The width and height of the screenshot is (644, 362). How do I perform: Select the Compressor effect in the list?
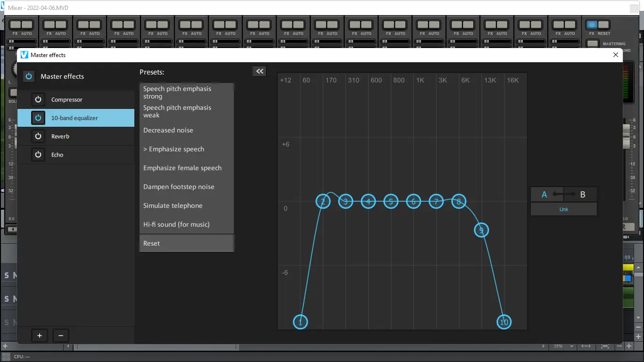[76, 99]
